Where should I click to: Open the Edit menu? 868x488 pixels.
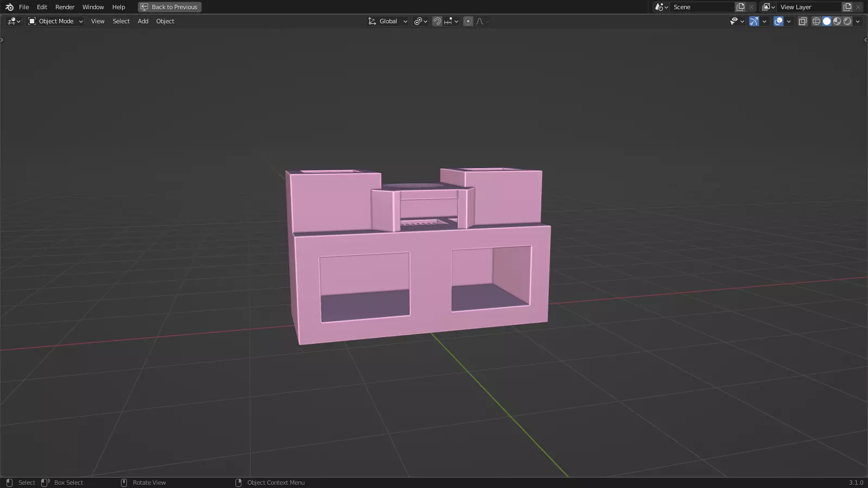pos(42,7)
